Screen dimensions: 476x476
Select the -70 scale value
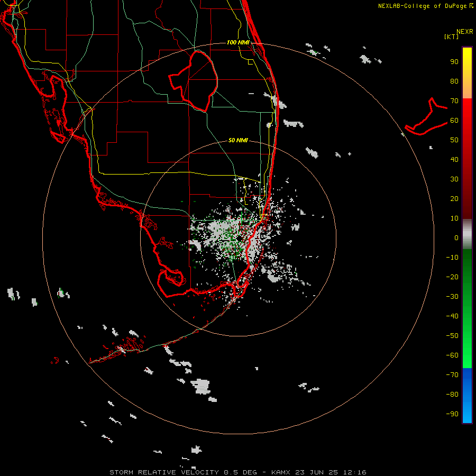pyautogui.click(x=452, y=375)
